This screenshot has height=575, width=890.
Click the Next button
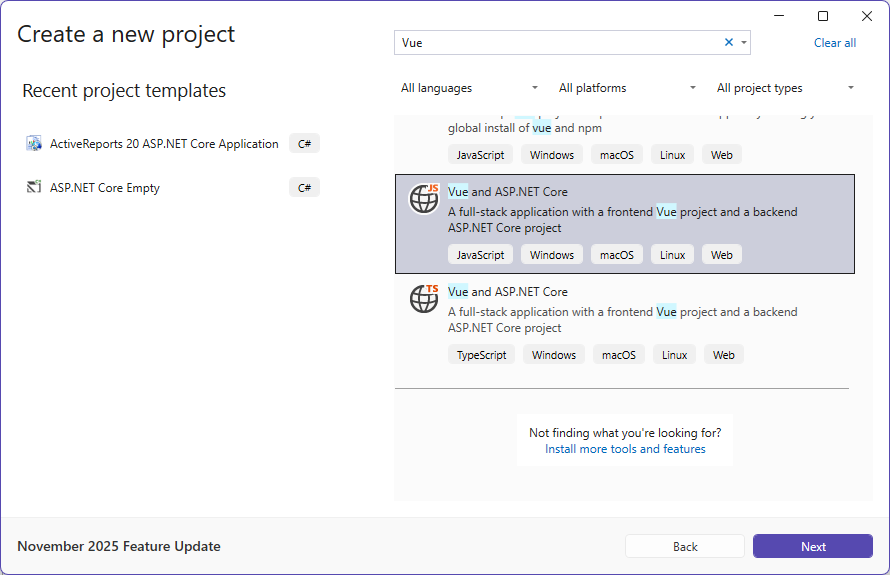click(812, 546)
